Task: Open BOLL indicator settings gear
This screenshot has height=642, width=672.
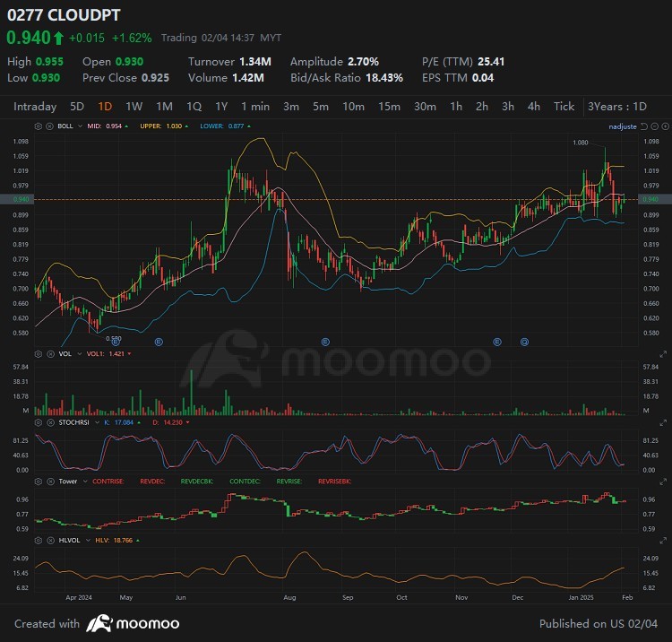Action: (39, 126)
